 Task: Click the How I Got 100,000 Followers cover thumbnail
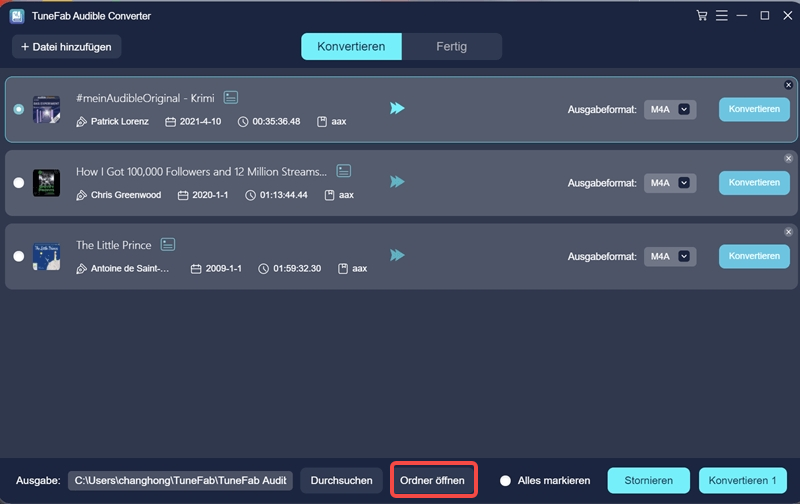click(x=46, y=183)
